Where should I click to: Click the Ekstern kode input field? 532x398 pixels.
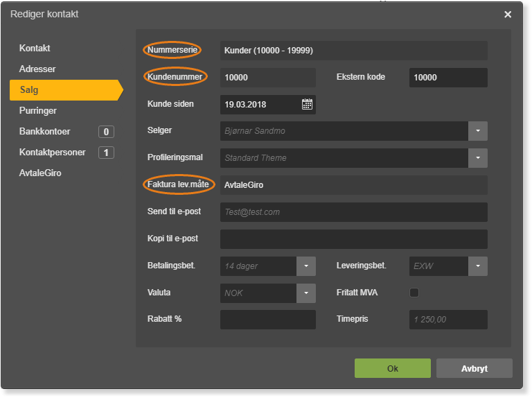tap(448, 78)
